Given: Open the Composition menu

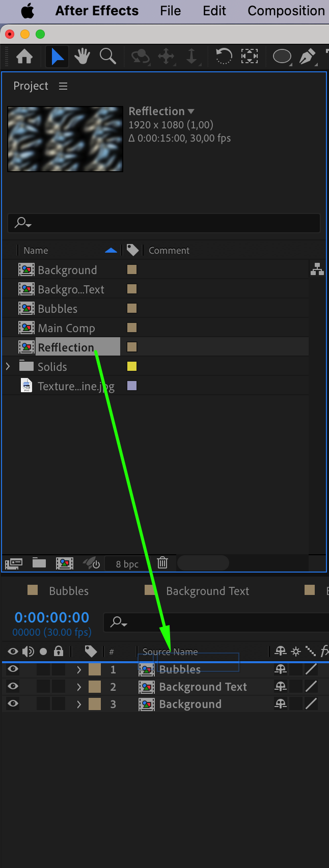Looking at the screenshot, I should 286,11.
